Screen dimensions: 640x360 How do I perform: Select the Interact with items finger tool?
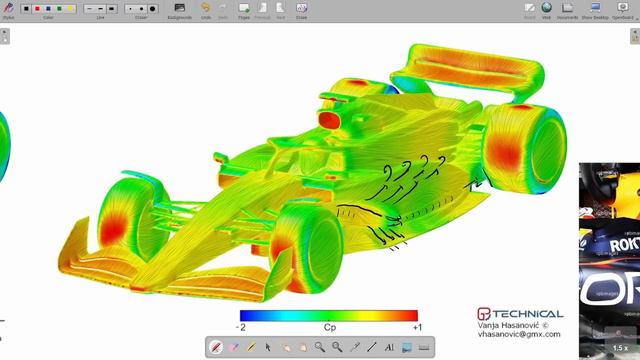(x=286, y=347)
